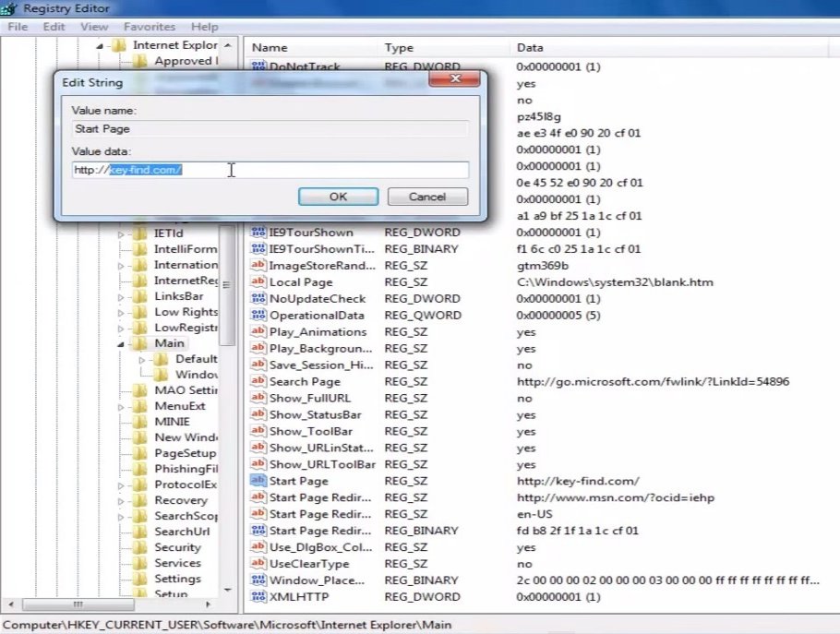Collapse the Main tree node
Screen dimensions: 840x634
[x=121, y=344]
